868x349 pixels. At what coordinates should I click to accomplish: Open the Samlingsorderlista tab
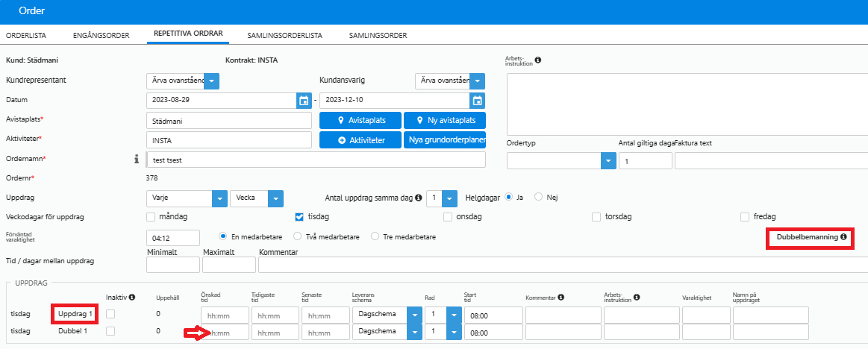(x=284, y=35)
